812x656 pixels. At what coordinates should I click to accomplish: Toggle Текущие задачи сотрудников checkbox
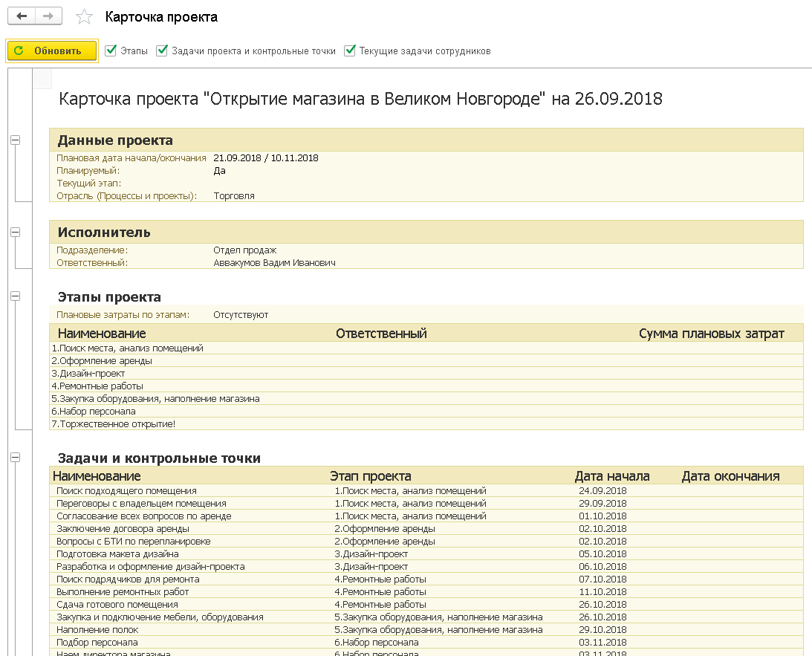pyautogui.click(x=350, y=51)
